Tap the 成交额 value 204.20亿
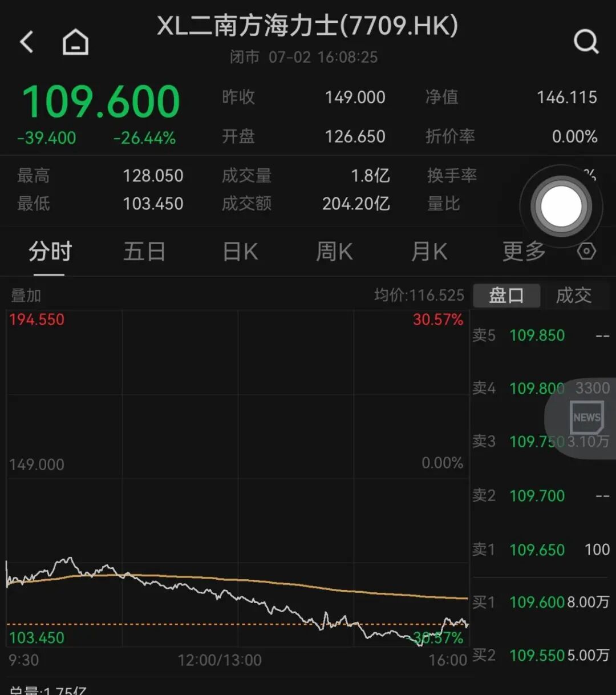The image size is (616, 695). coord(356,204)
